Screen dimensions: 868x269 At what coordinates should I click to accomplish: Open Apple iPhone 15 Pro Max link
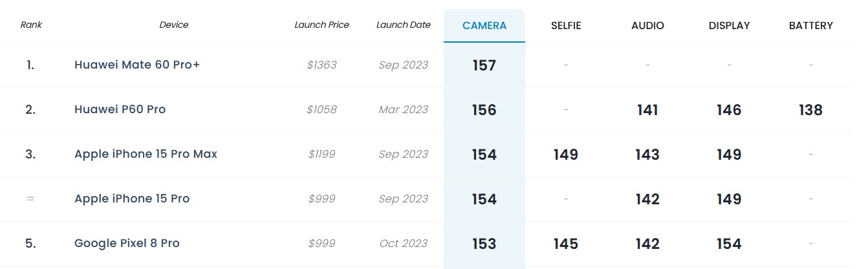coord(146,154)
